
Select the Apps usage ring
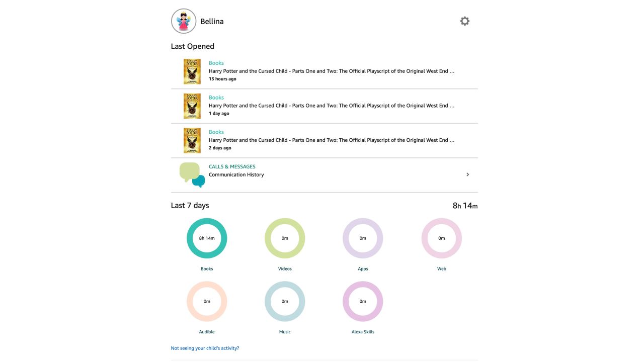point(363,238)
